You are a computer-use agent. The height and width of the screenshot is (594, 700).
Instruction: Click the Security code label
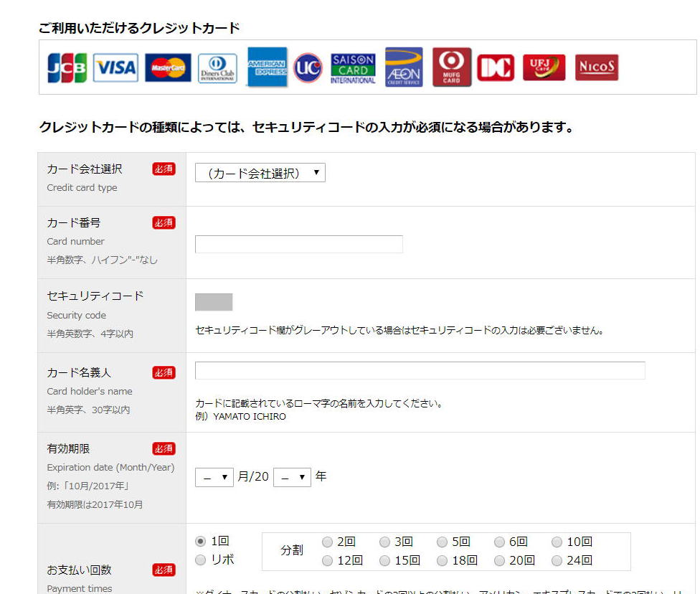pyautogui.click(x=76, y=316)
